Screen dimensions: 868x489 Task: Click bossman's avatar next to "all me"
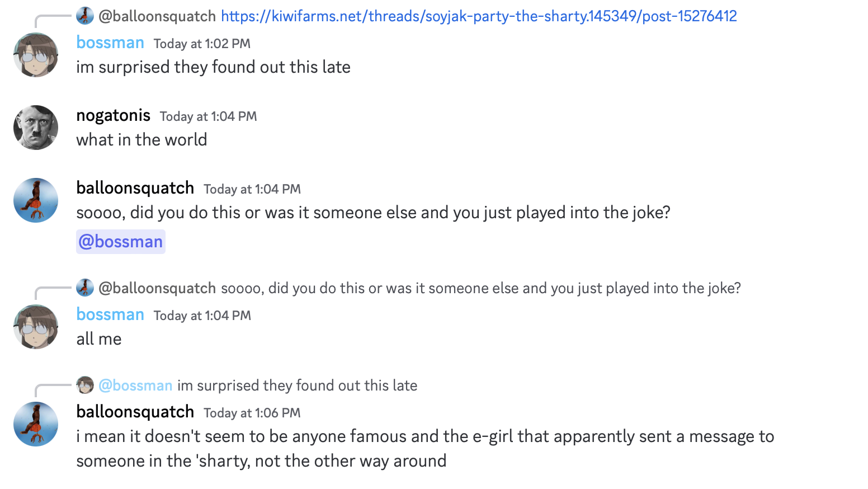click(x=36, y=327)
